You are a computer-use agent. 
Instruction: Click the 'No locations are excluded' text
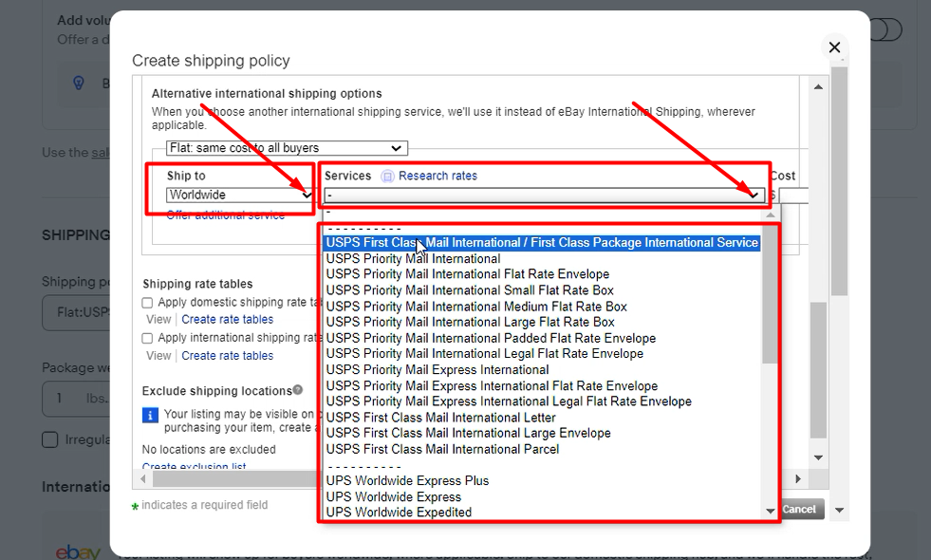point(209,450)
